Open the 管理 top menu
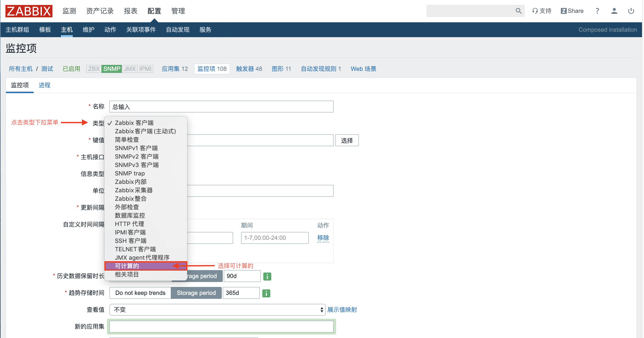This screenshot has width=644, height=338. (x=178, y=11)
